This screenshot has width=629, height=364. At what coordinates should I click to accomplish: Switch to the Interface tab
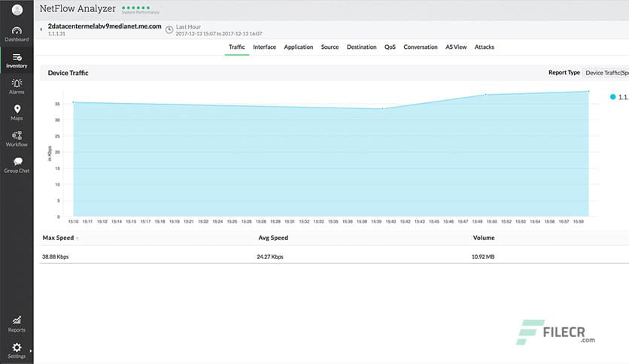[x=264, y=47]
